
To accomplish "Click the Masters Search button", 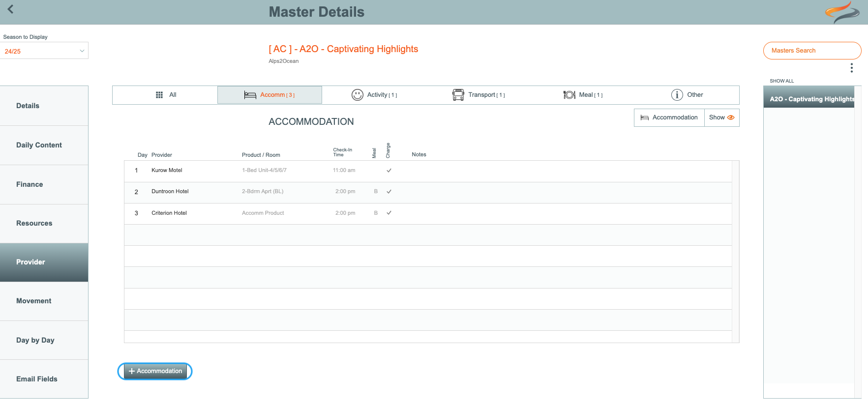I will [812, 51].
